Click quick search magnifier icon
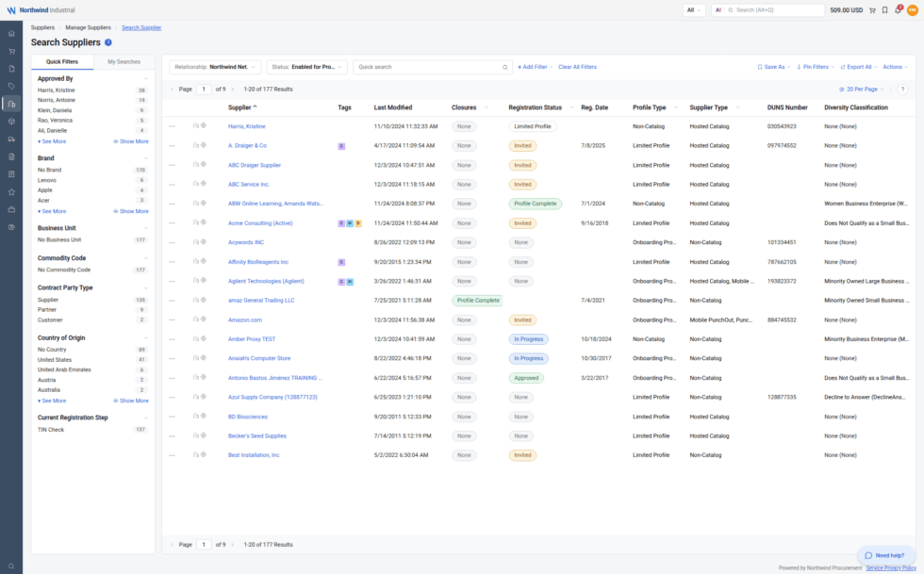 click(505, 67)
